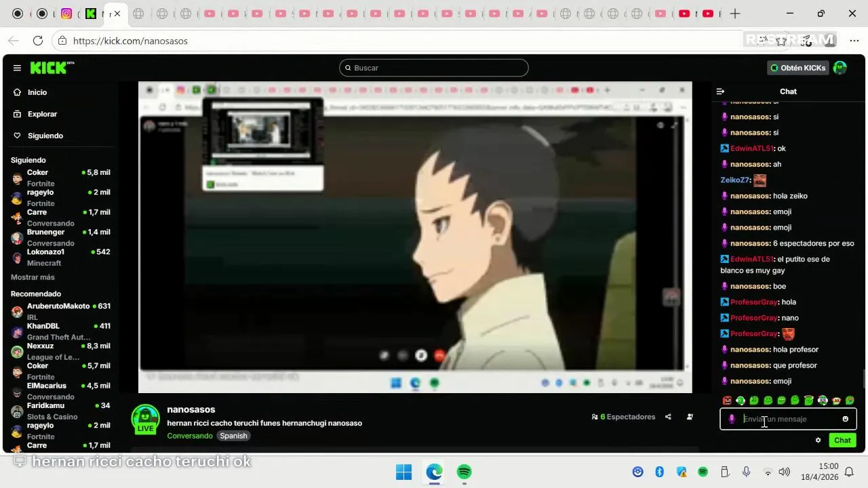This screenshot has width=868, height=488.
Task: Open Faridkamu recommended channel
Action: [60, 411]
